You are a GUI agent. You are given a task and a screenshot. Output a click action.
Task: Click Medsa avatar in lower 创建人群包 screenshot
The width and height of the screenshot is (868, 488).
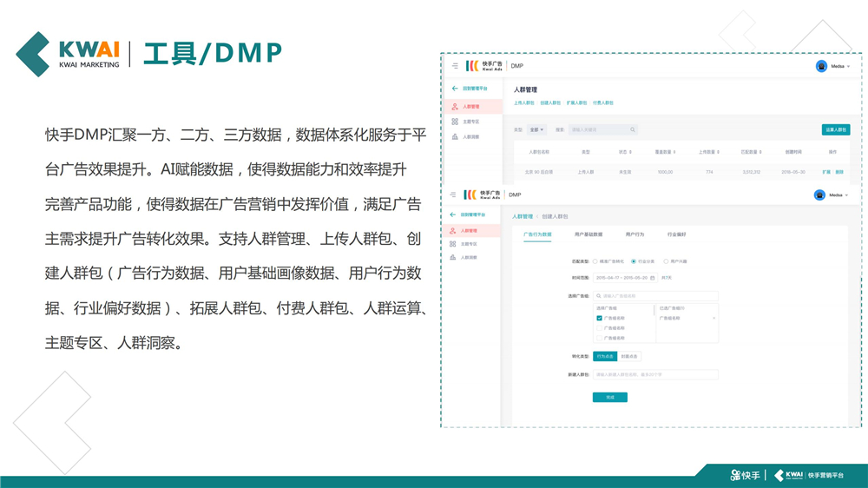tap(819, 195)
